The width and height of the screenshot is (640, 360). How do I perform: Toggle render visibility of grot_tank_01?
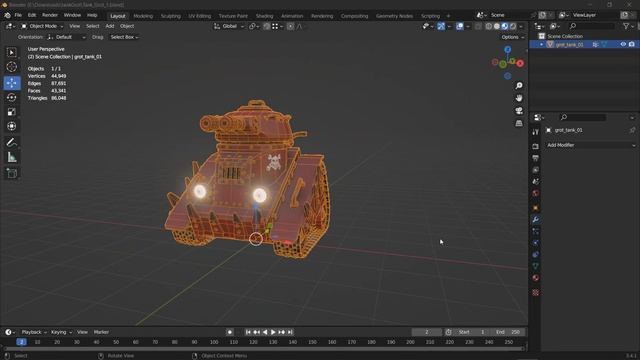pyautogui.click(x=631, y=44)
